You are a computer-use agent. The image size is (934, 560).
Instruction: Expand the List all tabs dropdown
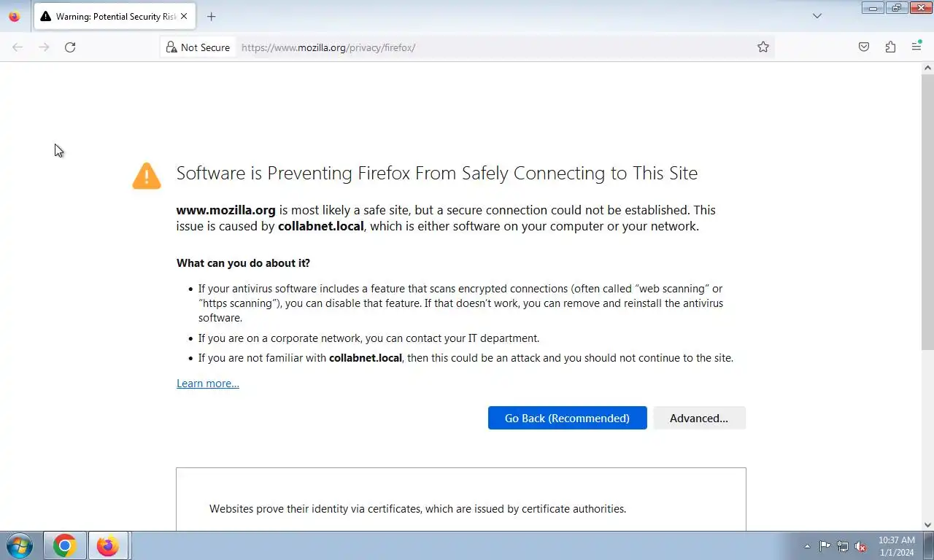817,16
